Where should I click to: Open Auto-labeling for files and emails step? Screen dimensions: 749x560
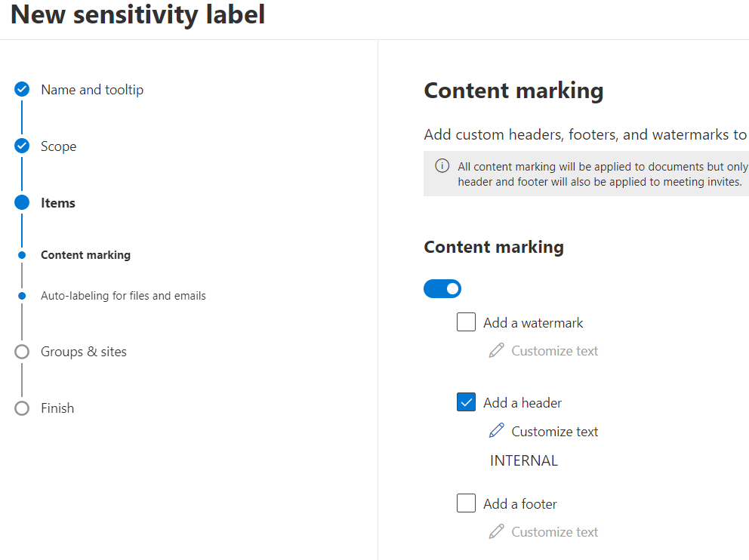[123, 296]
